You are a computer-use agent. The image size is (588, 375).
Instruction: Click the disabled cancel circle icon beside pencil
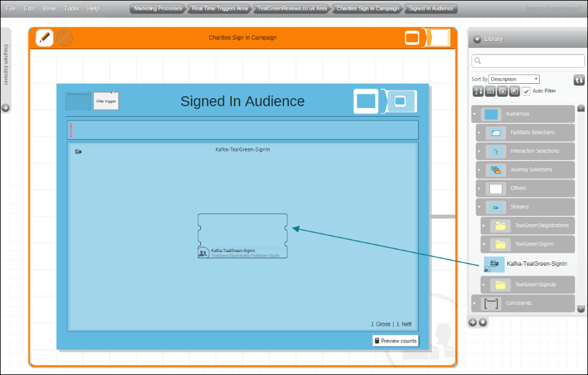click(64, 38)
